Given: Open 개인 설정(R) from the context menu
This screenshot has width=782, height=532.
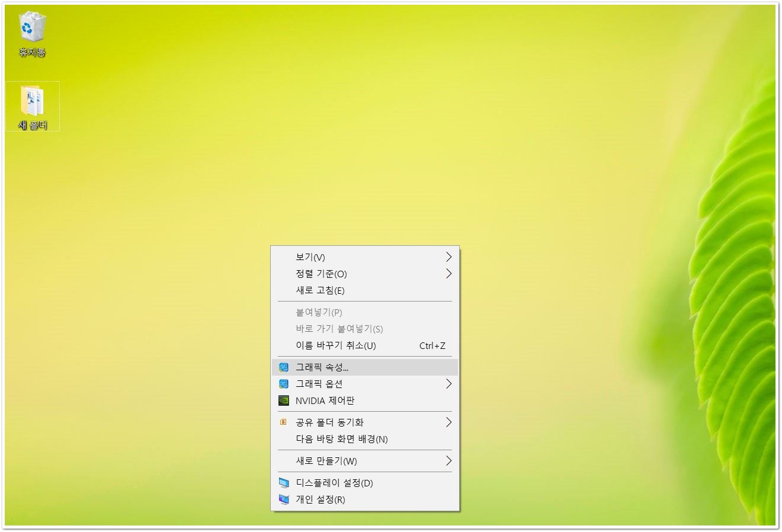Looking at the screenshot, I should pyautogui.click(x=365, y=499).
